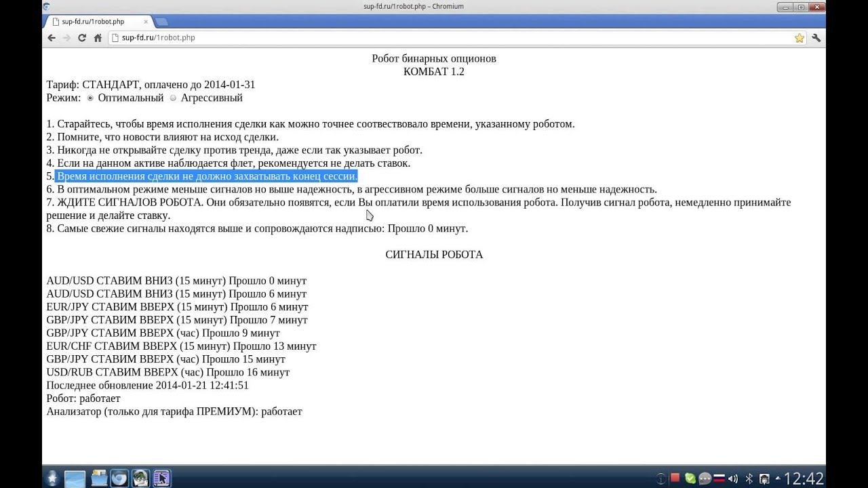Bookmark this page with the star
The width and height of the screenshot is (868, 488).
coord(800,38)
